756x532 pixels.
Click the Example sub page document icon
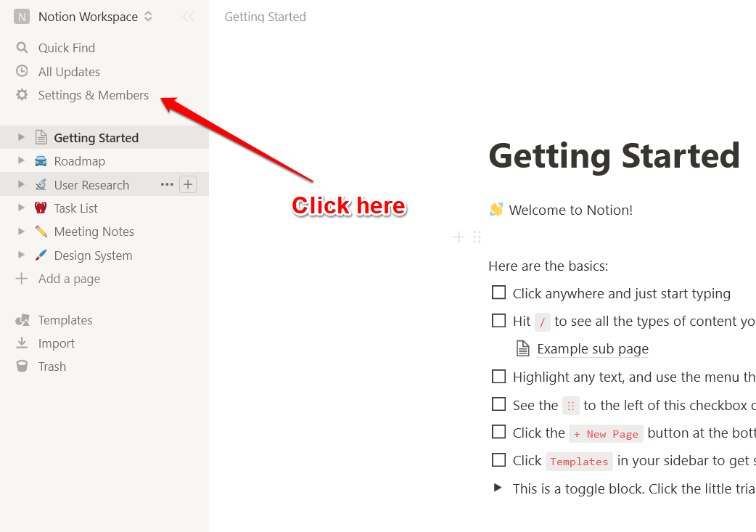(x=523, y=348)
